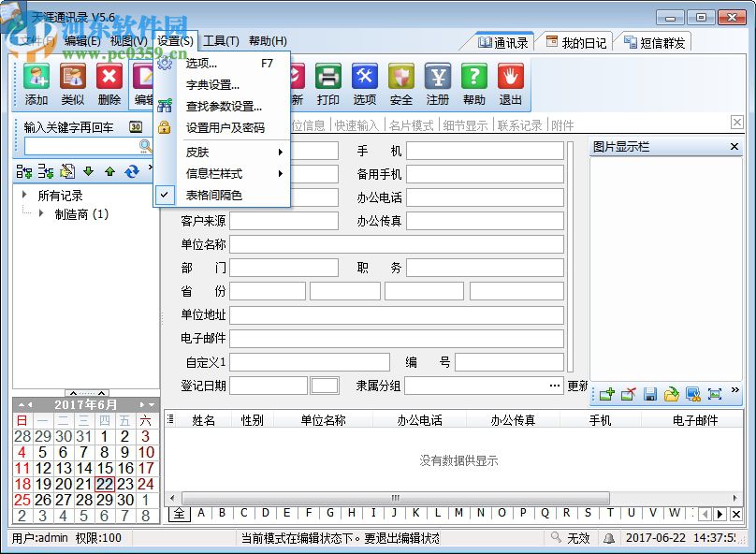Move group up with the green up arrow
Image resolution: width=756 pixels, height=554 pixels.
(x=109, y=171)
